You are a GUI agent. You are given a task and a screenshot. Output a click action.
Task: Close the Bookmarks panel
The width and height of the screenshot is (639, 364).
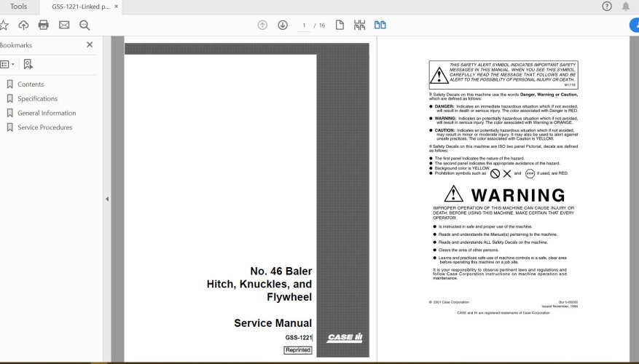[x=90, y=44]
